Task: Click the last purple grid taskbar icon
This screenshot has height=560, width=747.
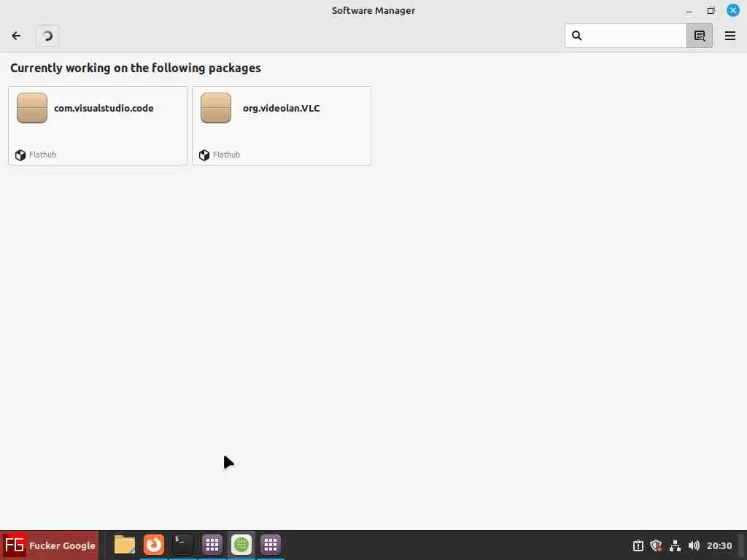Action: (x=270, y=545)
